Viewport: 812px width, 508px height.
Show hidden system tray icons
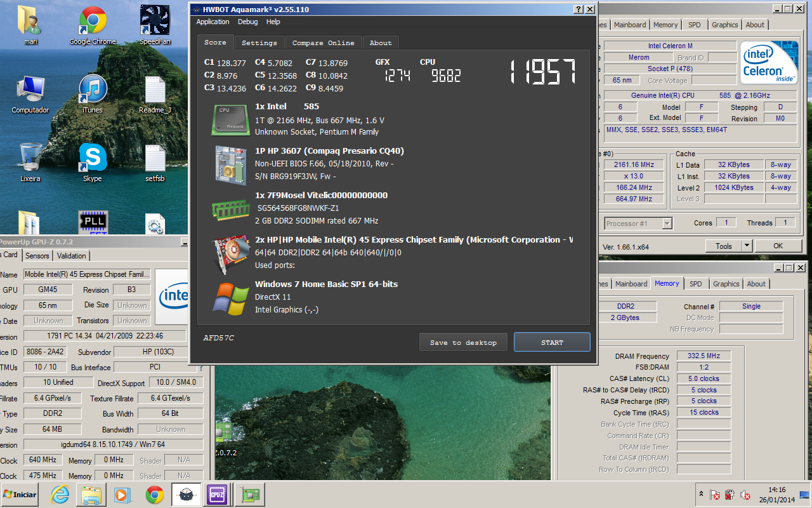point(701,493)
